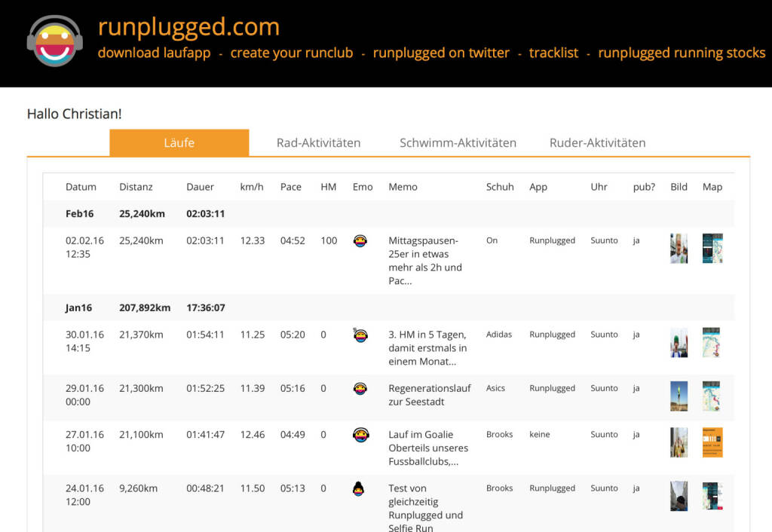
Task: Click the emoji icon for 30.01.16 run
Action: [x=360, y=335]
